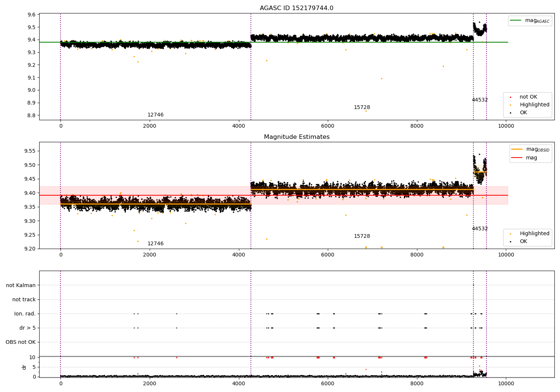Click 'OK' in the top panel's lower legend

tap(523, 113)
